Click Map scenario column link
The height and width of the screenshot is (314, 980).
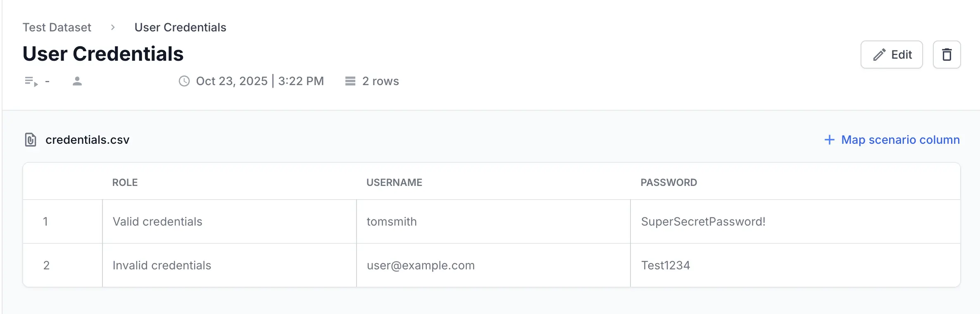click(900, 140)
